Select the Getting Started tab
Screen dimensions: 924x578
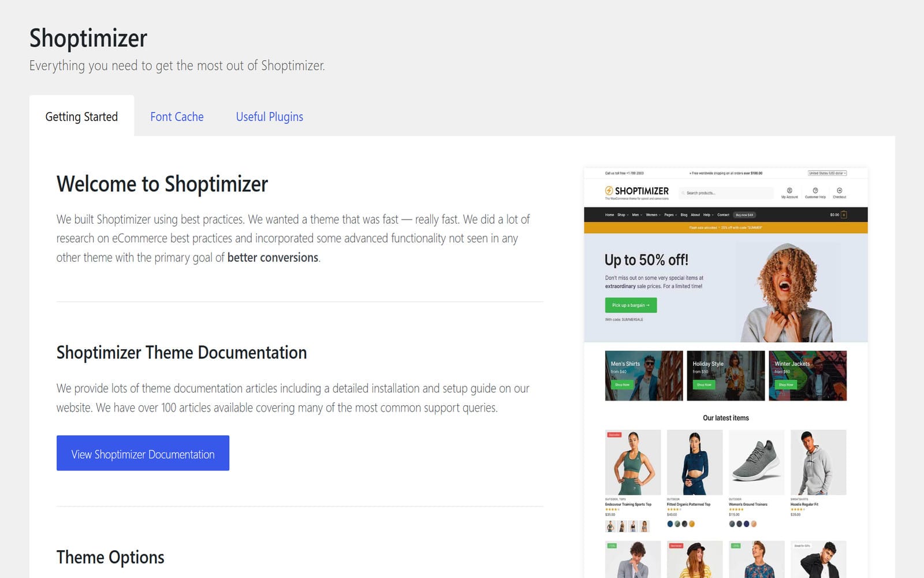click(x=81, y=116)
